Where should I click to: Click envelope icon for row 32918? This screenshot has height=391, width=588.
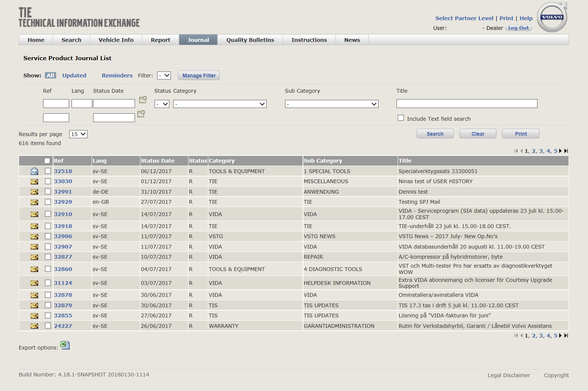34,227
